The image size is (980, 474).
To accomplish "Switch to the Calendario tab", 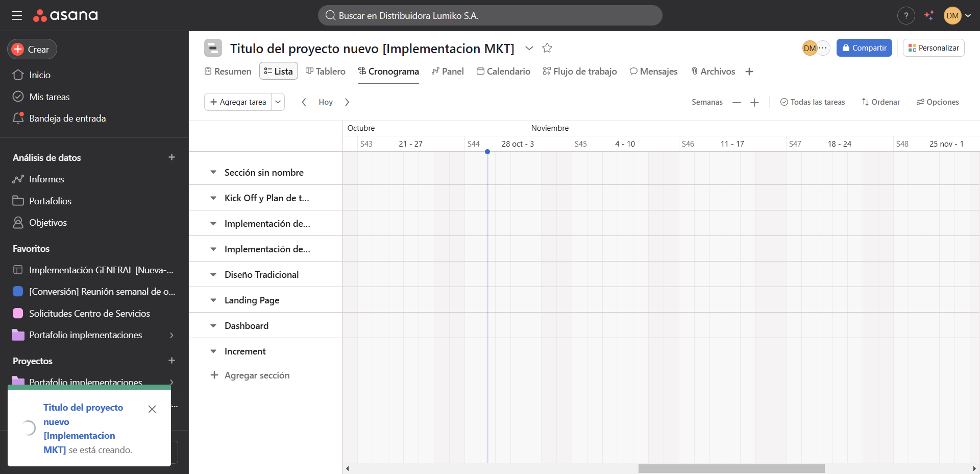I will point(503,72).
